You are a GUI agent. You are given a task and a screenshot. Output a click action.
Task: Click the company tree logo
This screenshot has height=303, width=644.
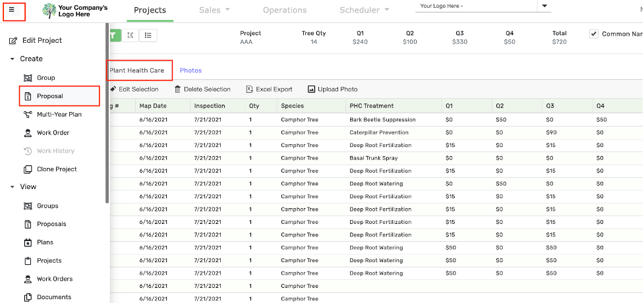[49, 11]
